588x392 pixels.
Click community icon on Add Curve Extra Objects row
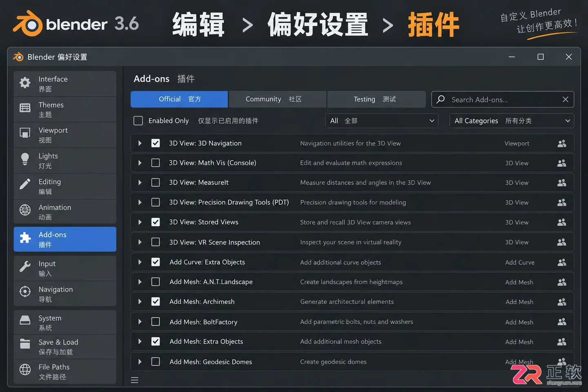coord(562,262)
